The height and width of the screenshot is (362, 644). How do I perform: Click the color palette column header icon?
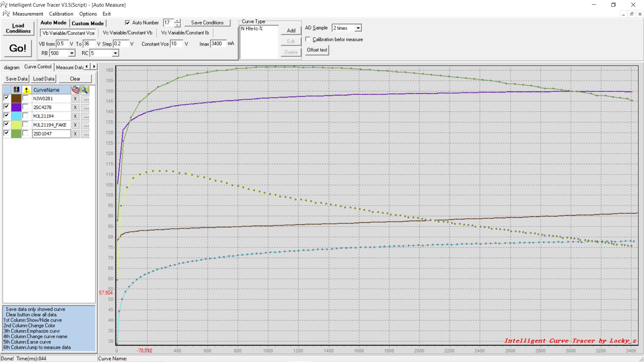[16, 90]
